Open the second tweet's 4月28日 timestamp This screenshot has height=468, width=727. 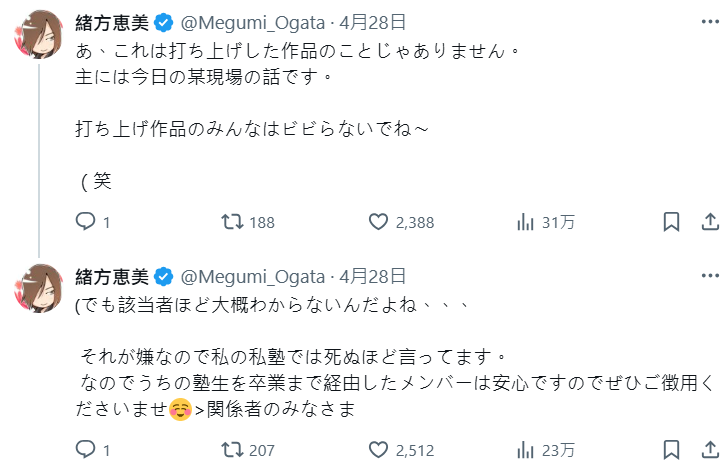pyautogui.click(x=372, y=277)
